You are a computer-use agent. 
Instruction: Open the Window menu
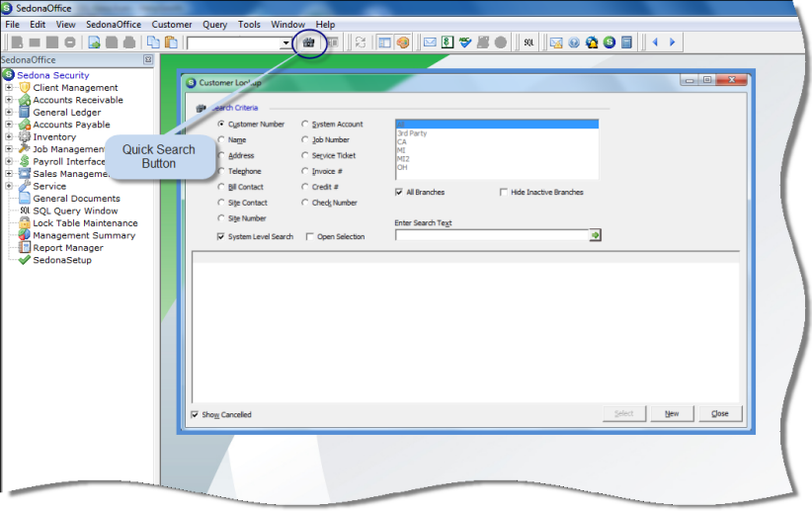tap(287, 25)
